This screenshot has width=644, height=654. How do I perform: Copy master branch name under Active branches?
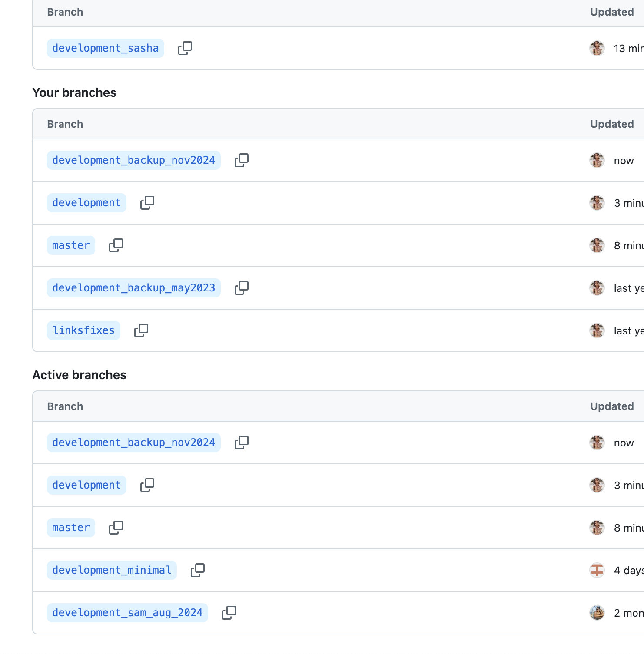pos(116,528)
